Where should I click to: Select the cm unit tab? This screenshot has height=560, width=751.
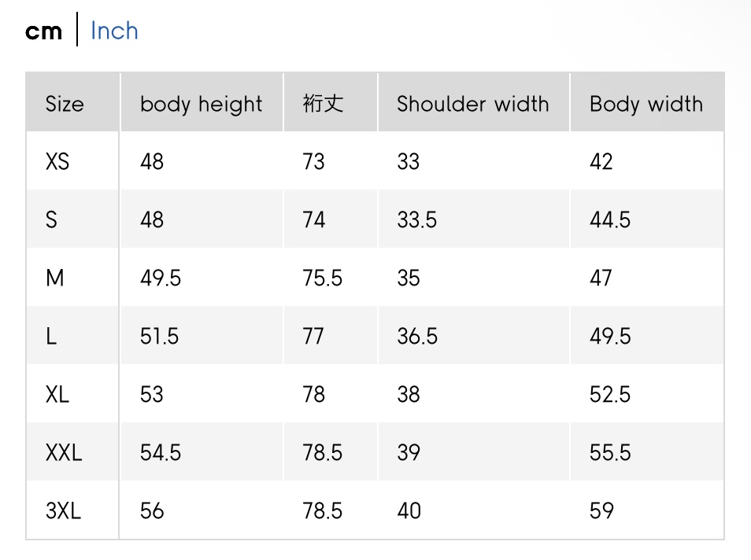43,31
